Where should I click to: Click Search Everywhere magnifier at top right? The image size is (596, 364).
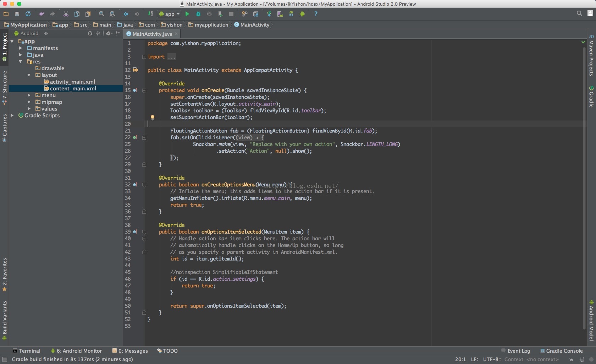(579, 13)
